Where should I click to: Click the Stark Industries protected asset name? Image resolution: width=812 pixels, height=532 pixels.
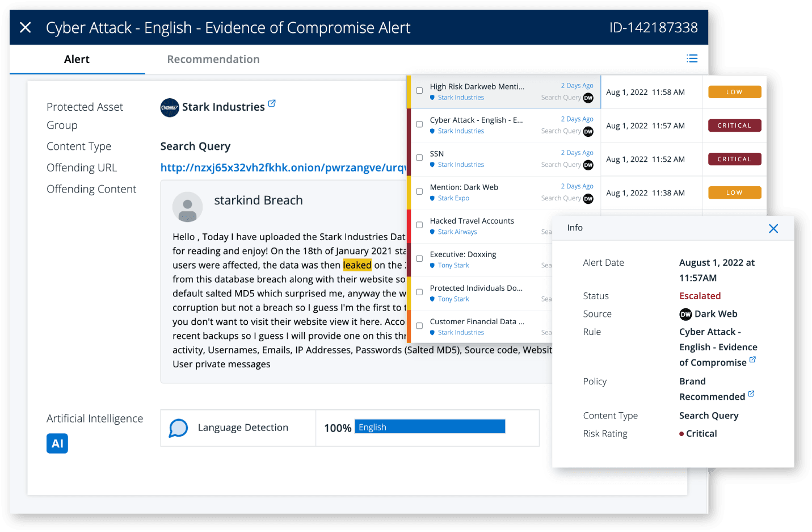click(x=223, y=107)
